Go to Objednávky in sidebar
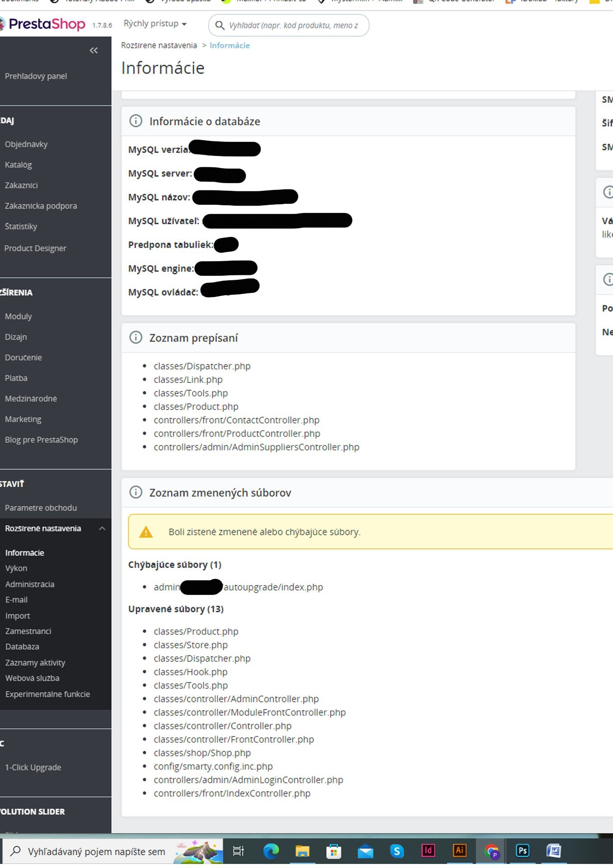The height and width of the screenshot is (868, 613). coord(26,144)
